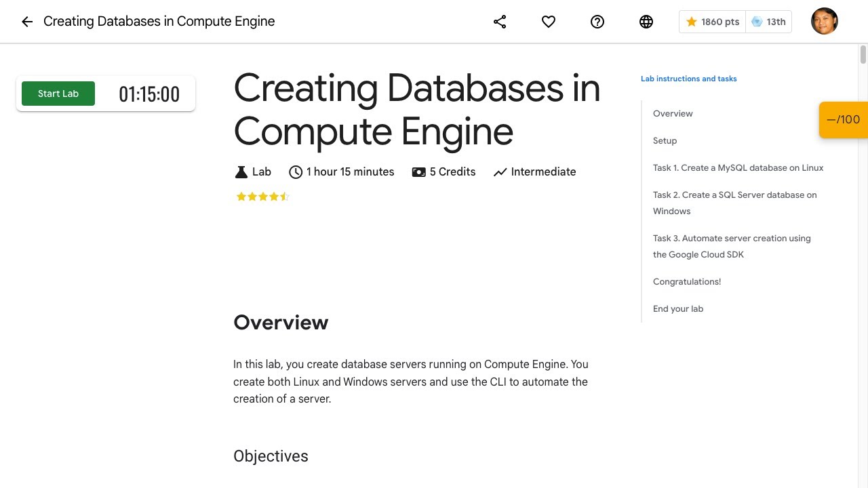Open the user profile avatar
The width and height of the screenshot is (868, 488).
(x=825, y=21)
